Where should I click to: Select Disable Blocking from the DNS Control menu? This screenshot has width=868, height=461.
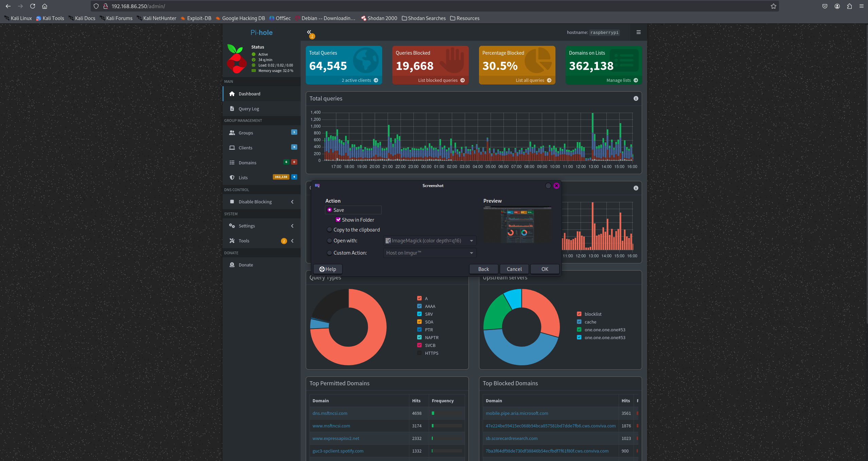[255, 201]
